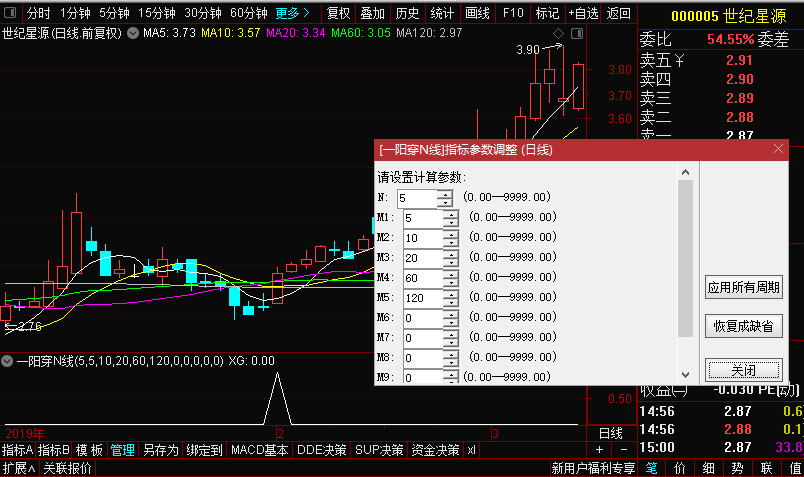Open 管理 management tab
The width and height of the screenshot is (804, 477).
point(123,450)
